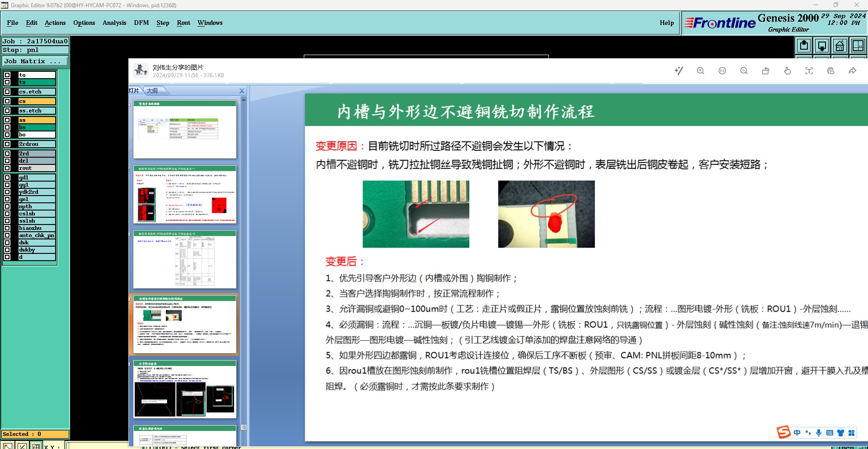This screenshot has height=449, width=868.
Task: Toggle checkbox for layer 'drl'
Action: coord(7,161)
